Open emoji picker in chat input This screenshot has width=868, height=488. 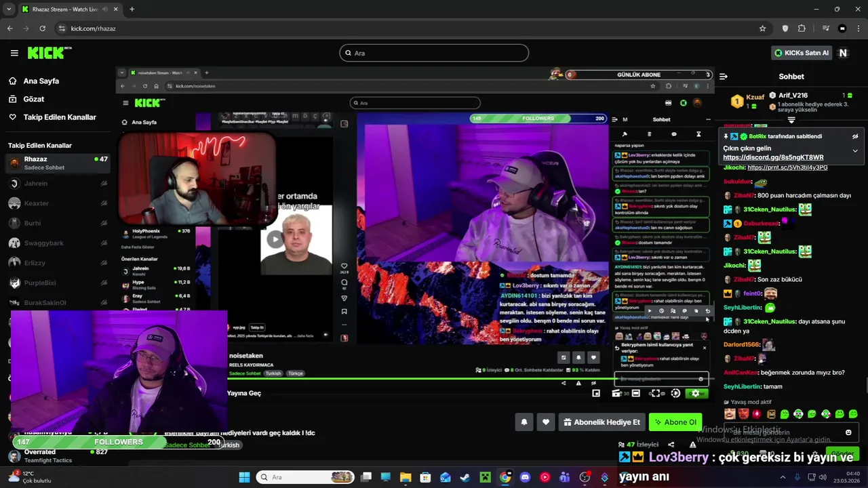(x=848, y=432)
